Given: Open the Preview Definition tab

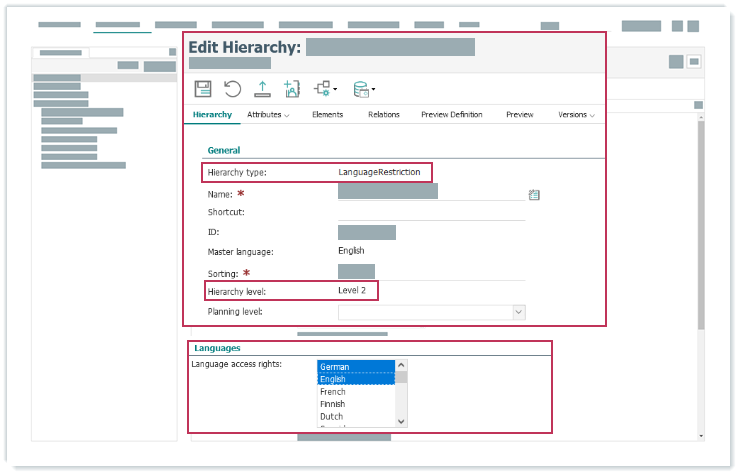Looking at the screenshot, I should 451,115.
